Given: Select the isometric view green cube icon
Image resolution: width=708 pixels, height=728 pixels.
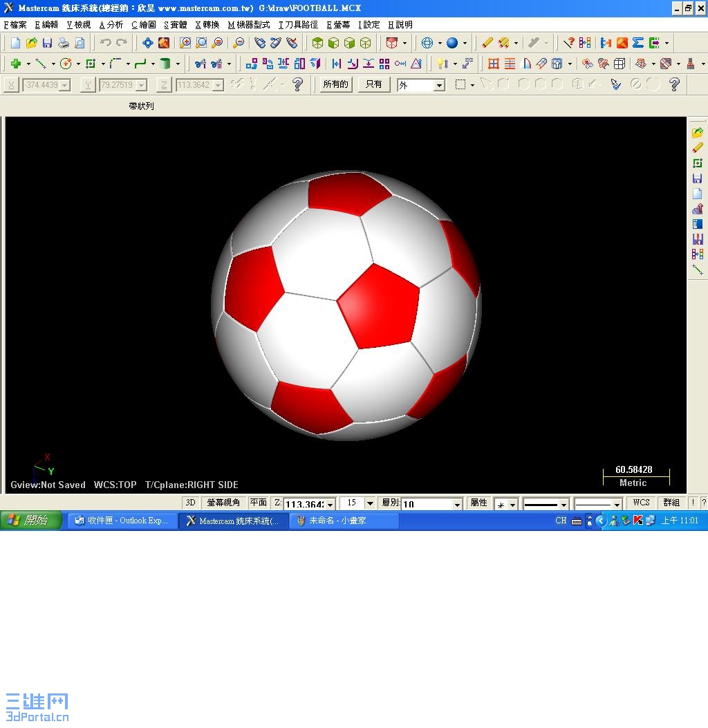Looking at the screenshot, I should (317, 43).
